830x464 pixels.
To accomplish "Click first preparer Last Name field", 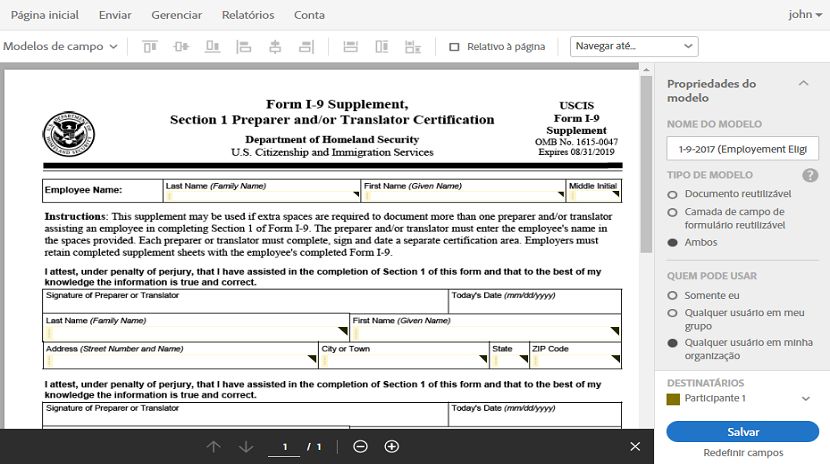I will 196,333.
